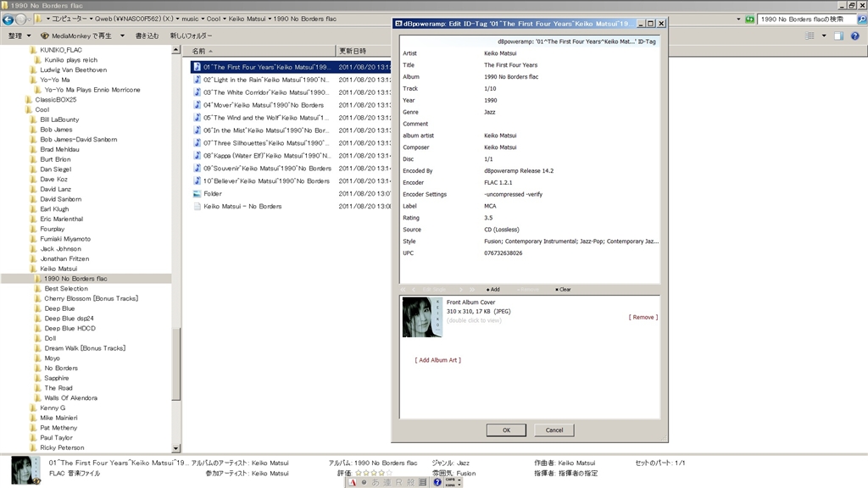
Task: Select ClassicBOX25 folder in tree
Action: click(55, 100)
